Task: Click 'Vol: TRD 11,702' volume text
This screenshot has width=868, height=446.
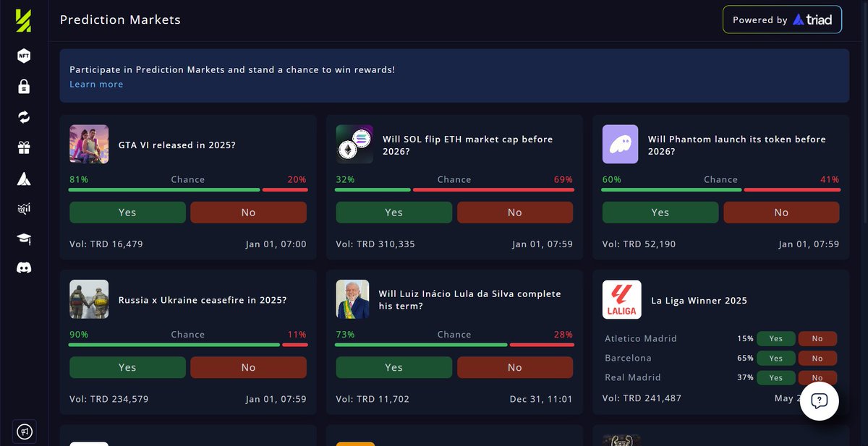Action: coord(373,399)
